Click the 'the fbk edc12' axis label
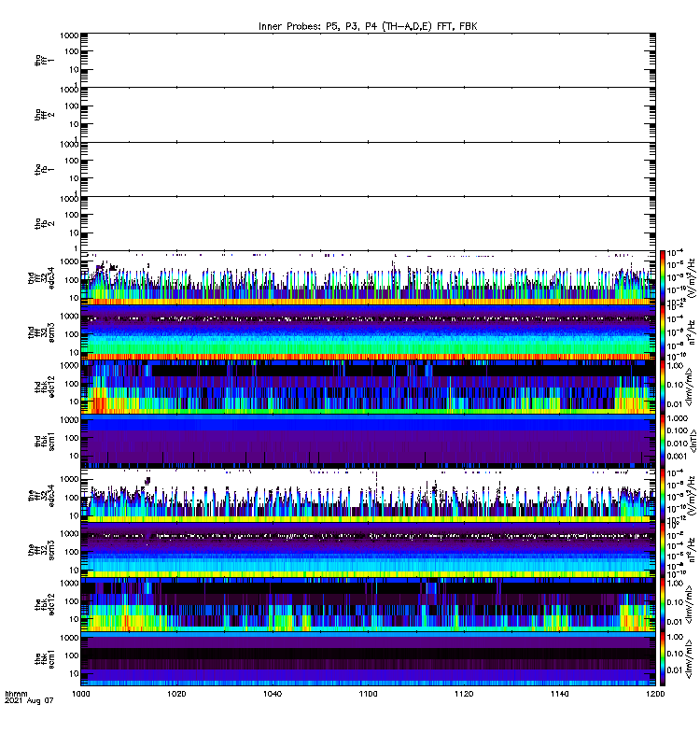Viewport: 700px width, 747px height. point(44,605)
